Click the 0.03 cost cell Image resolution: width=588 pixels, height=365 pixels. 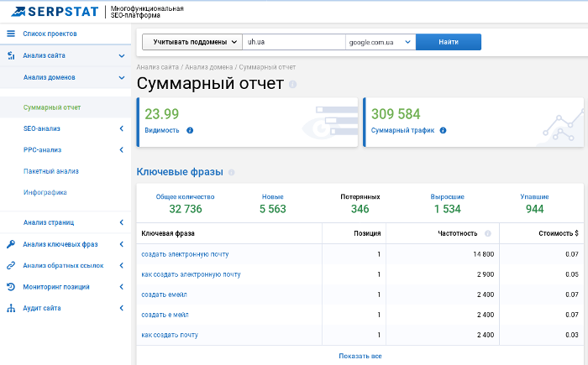click(x=572, y=335)
